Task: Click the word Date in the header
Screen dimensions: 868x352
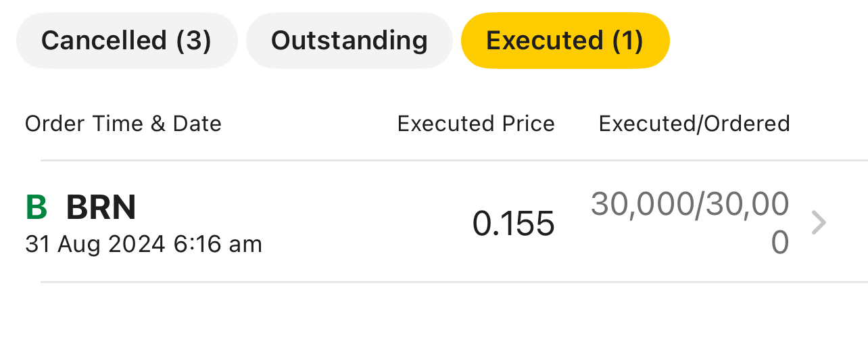Action: coord(197,124)
